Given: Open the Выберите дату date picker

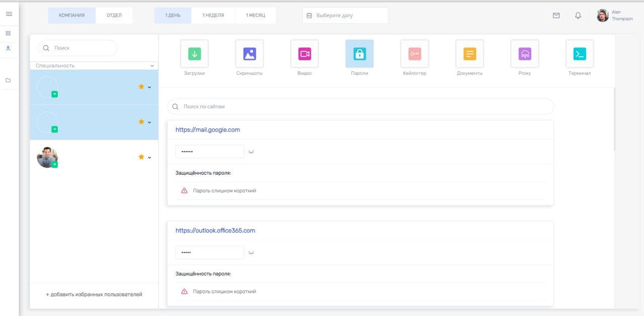Looking at the screenshot, I should 345,16.
